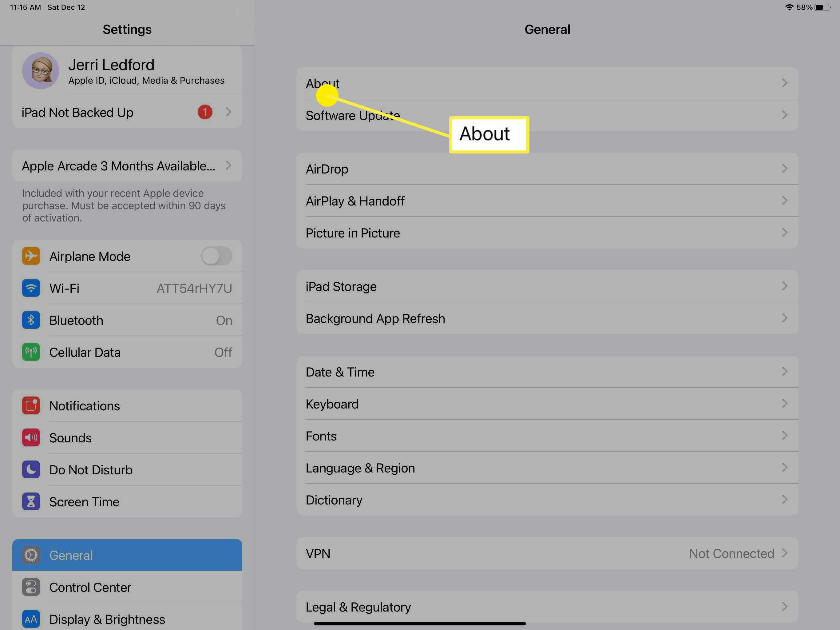This screenshot has height=630, width=840.
Task: Open AirPlay & Handoff via chevron
Action: point(785,200)
